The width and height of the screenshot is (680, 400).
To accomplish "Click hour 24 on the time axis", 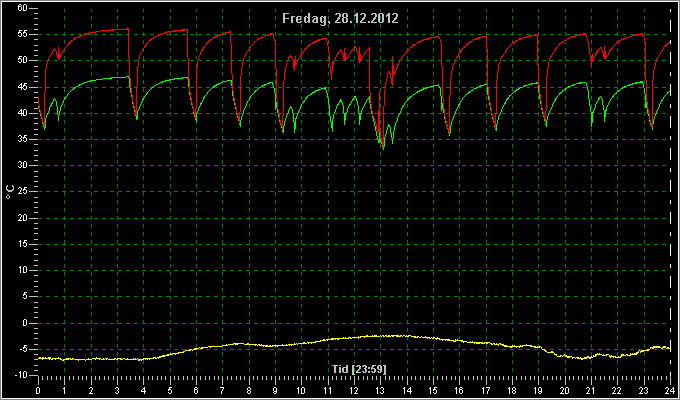I will coord(670,390).
